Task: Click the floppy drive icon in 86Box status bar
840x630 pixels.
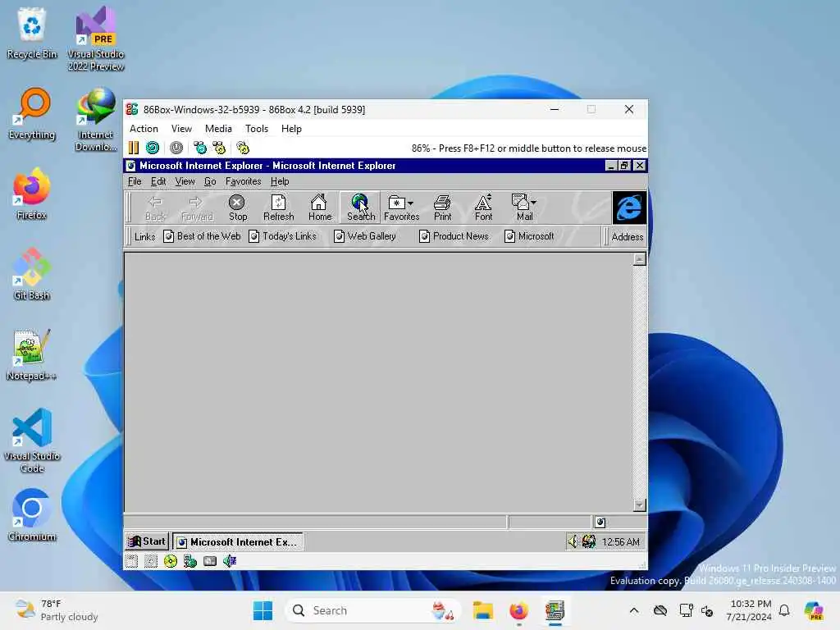Action: (x=132, y=561)
